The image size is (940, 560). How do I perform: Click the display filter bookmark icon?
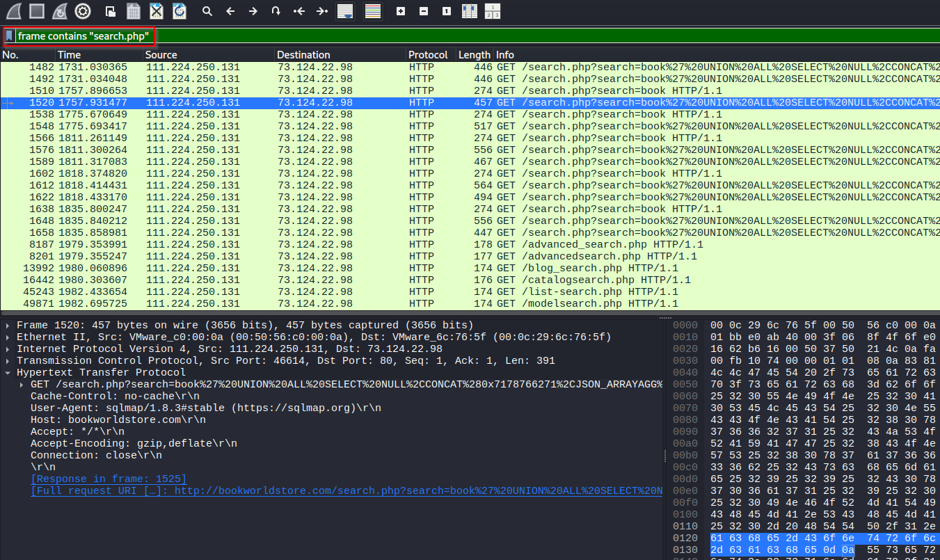10,35
